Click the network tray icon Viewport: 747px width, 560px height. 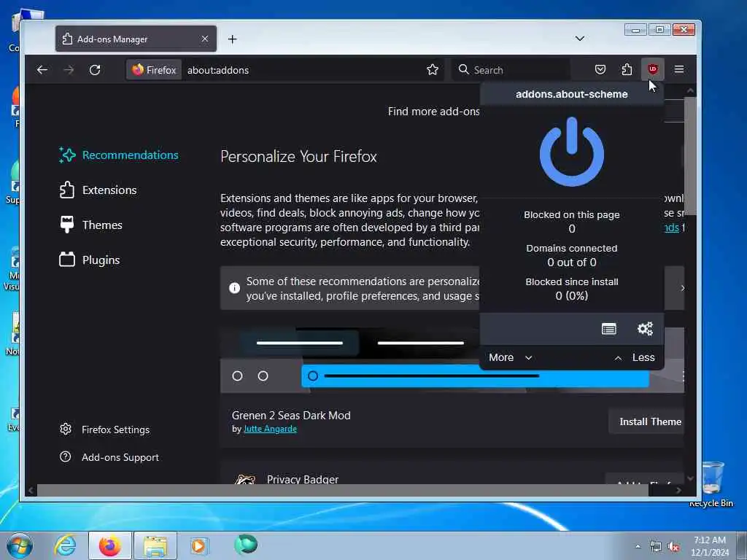coord(656,547)
